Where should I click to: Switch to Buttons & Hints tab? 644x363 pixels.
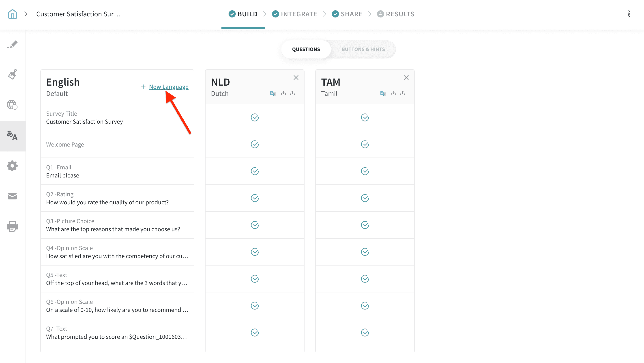pyautogui.click(x=363, y=49)
